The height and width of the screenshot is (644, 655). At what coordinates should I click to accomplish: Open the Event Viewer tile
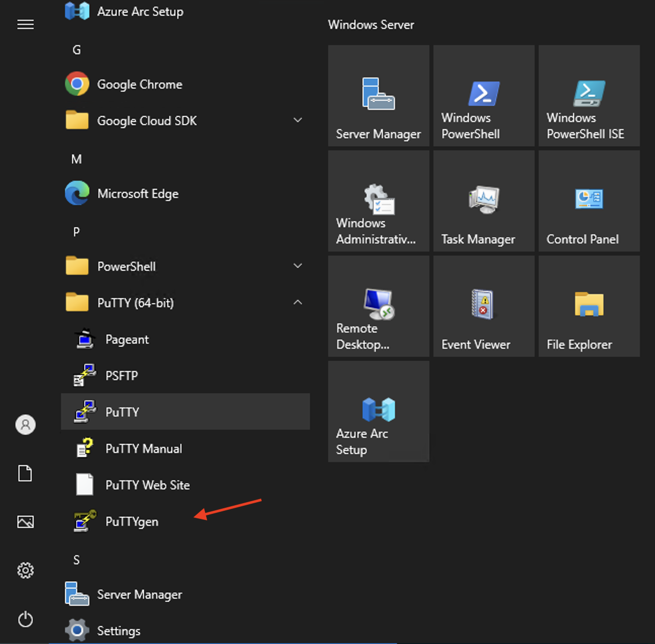tap(484, 306)
